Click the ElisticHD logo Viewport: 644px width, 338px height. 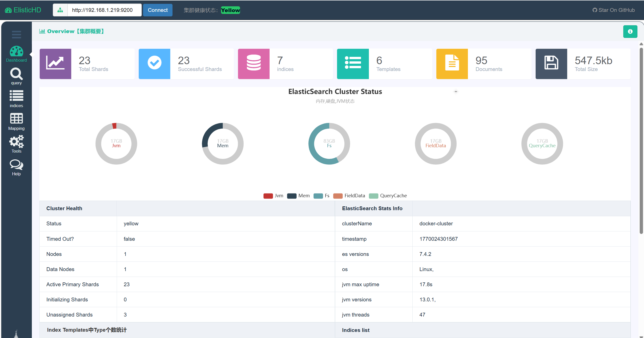pyautogui.click(x=23, y=10)
